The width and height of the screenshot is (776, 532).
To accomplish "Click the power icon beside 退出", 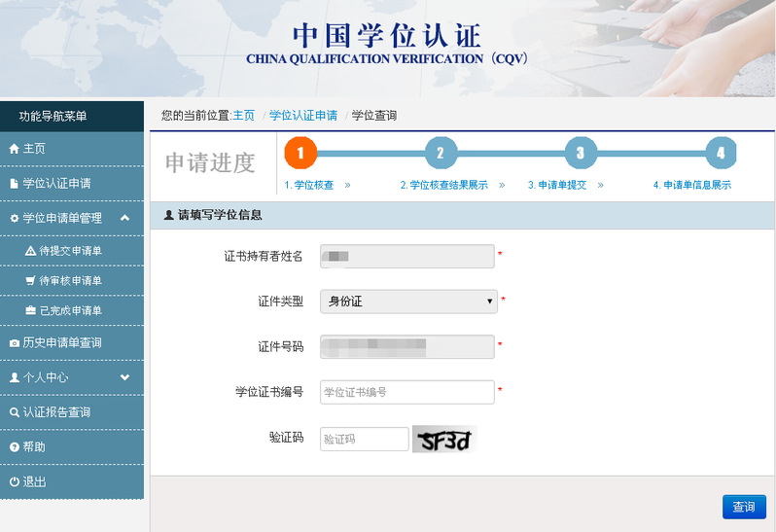I will (14, 482).
